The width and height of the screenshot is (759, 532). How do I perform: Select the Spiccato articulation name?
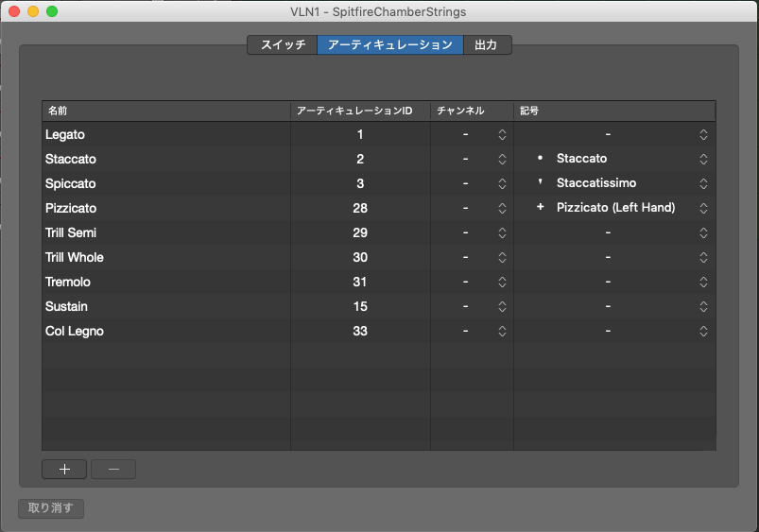tap(71, 184)
